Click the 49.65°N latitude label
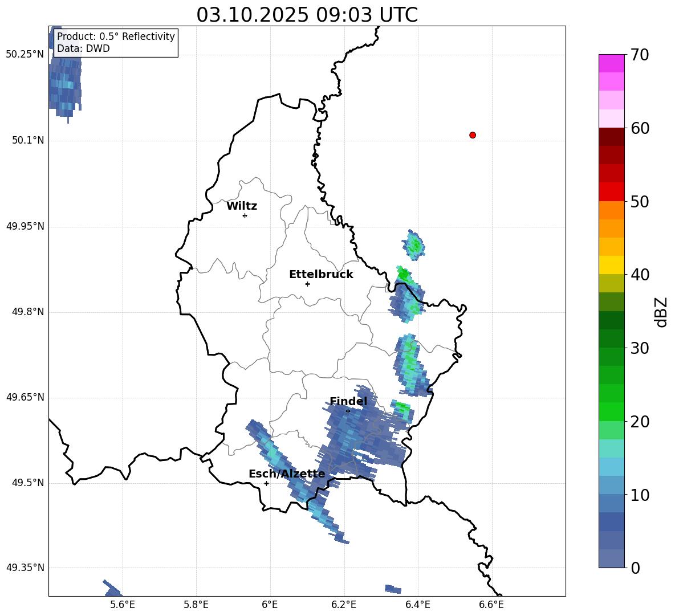This screenshot has width=675, height=616. tap(25, 397)
